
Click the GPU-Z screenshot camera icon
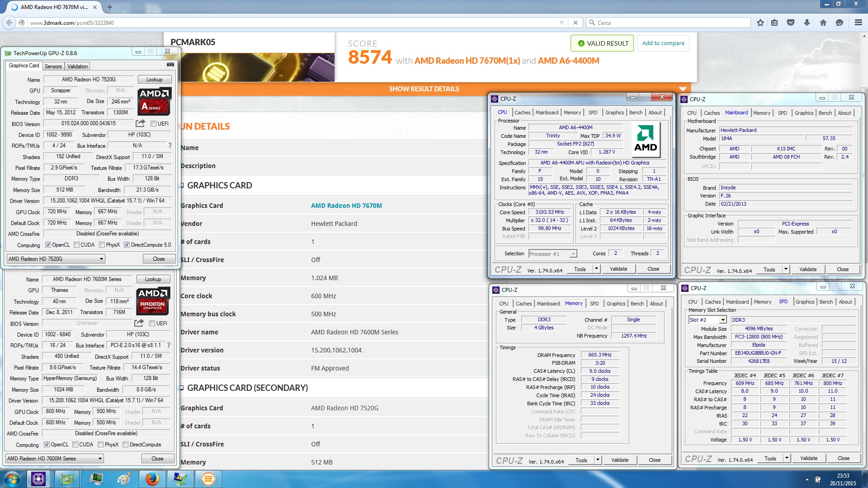[x=170, y=65]
